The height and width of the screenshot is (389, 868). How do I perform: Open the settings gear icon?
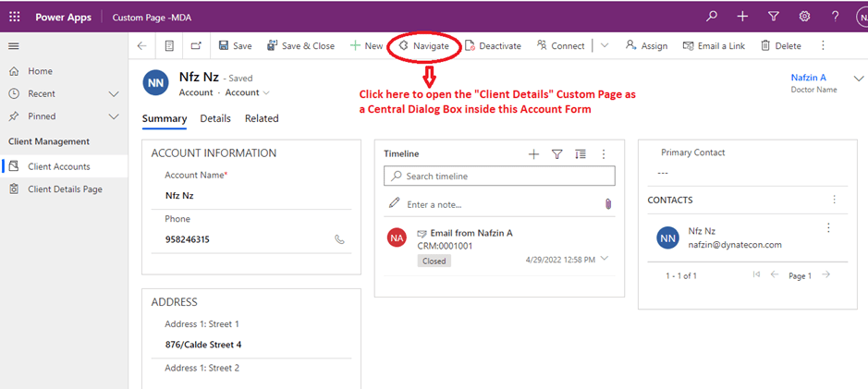804,17
